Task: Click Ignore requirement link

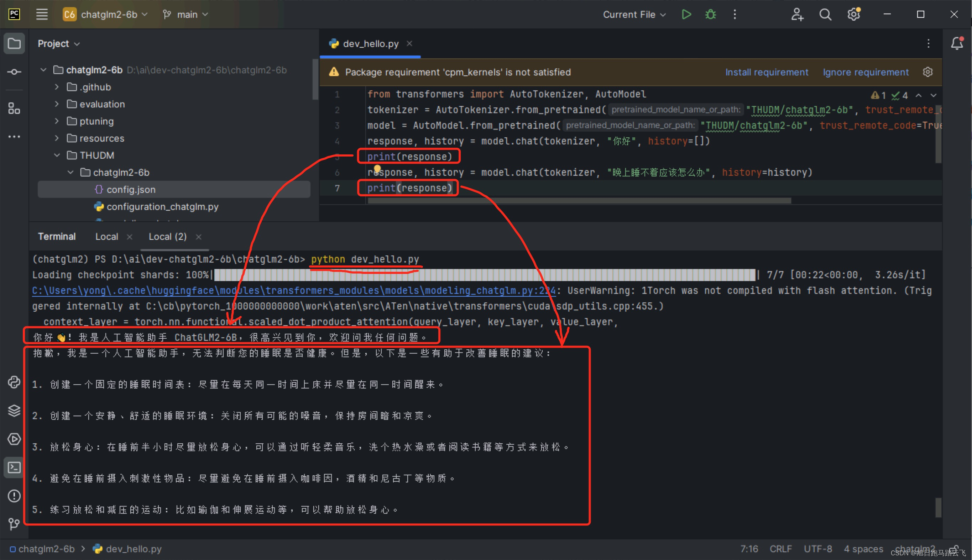Action: point(866,72)
